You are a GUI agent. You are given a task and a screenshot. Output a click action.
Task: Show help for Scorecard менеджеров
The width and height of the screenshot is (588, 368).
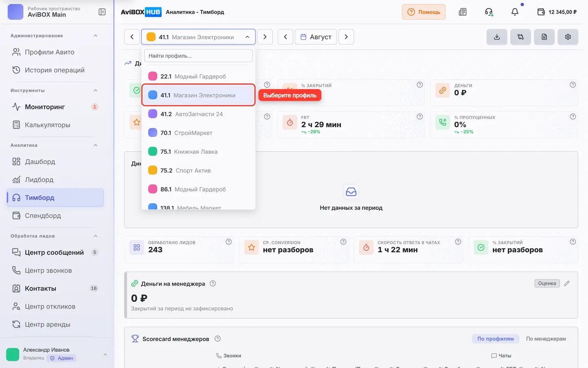(x=218, y=339)
